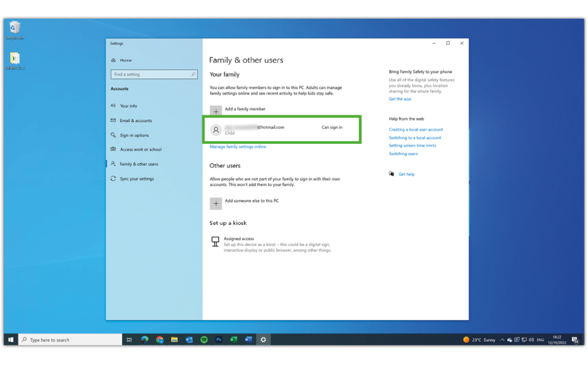Click the plus icon for Add someone else
The height and width of the screenshot is (368, 588).
(216, 203)
